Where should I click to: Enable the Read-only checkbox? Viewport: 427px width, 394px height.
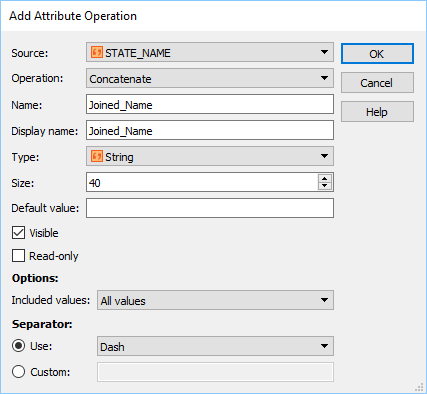[x=18, y=256]
